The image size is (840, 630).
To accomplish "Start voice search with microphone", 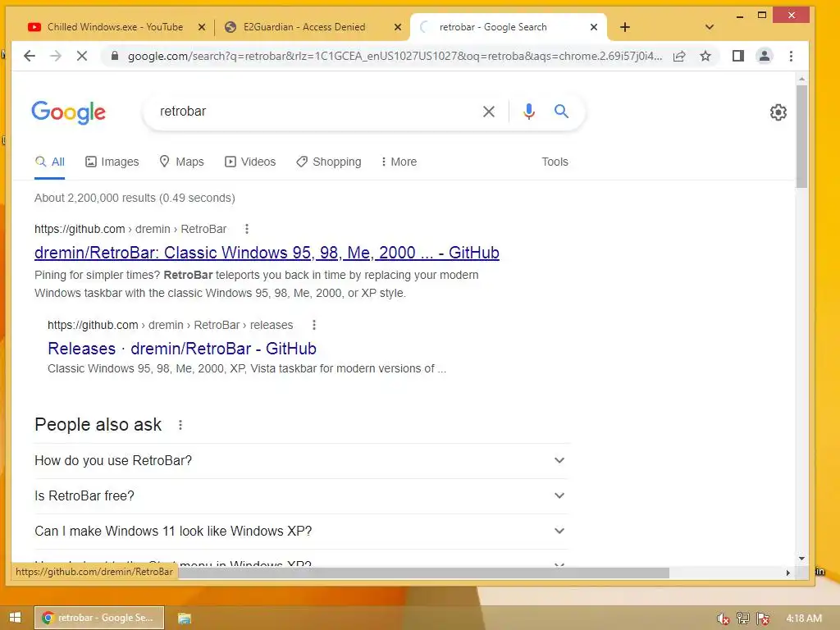I will pyautogui.click(x=529, y=111).
